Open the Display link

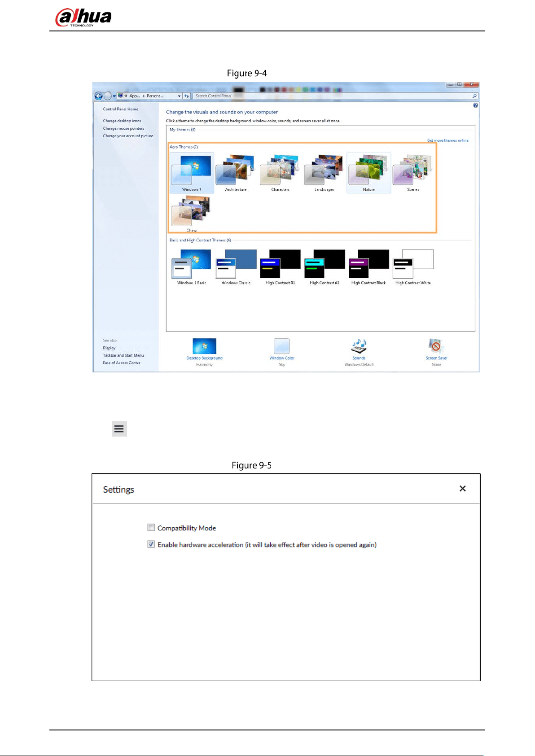click(x=109, y=348)
